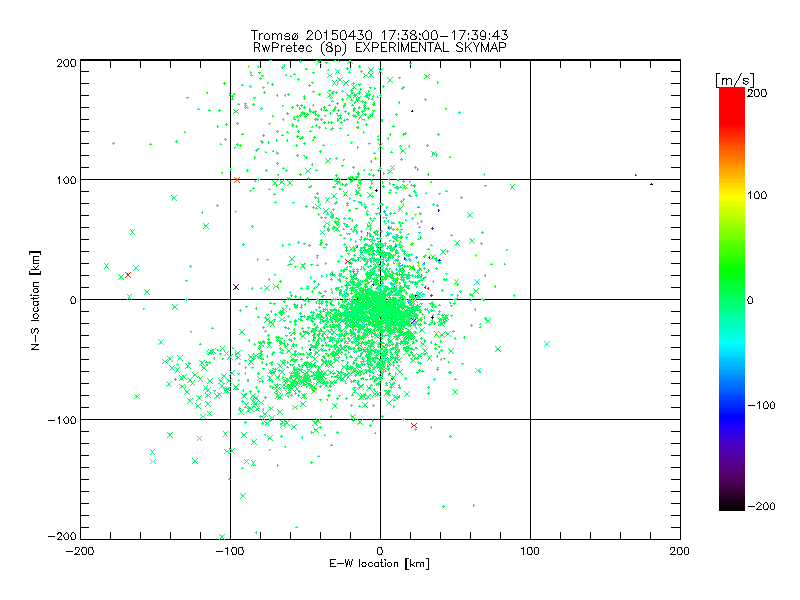Click the "E-W location [km]" axis label

(x=379, y=563)
